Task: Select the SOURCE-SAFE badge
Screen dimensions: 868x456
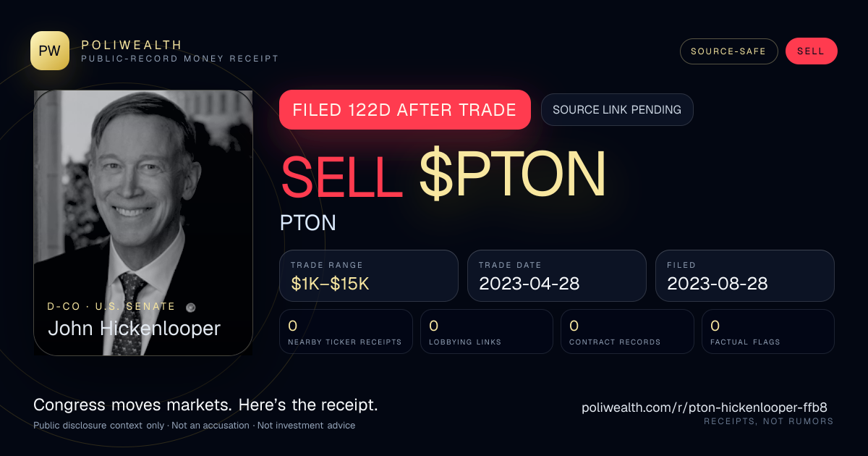Action: pos(728,51)
